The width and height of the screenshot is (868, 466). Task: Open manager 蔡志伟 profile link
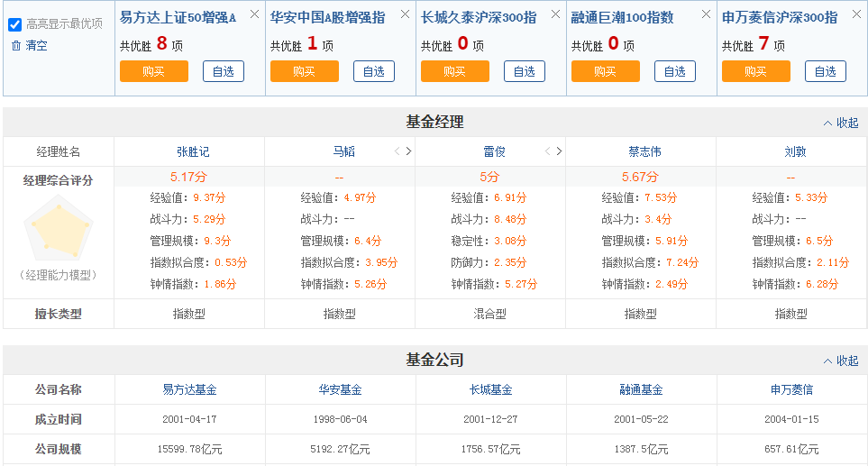click(x=644, y=151)
